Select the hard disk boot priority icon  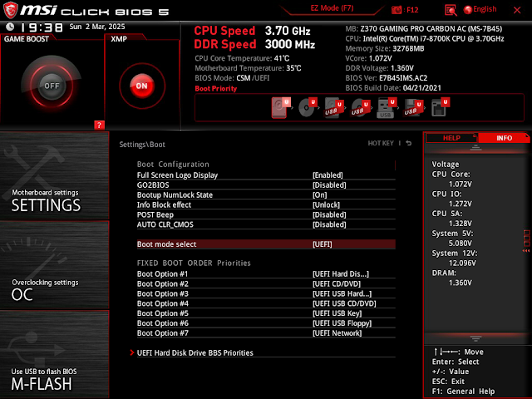[x=280, y=107]
